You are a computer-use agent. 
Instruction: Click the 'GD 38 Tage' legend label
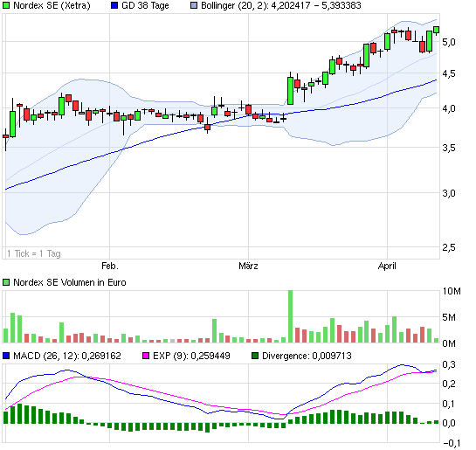pos(145,5)
